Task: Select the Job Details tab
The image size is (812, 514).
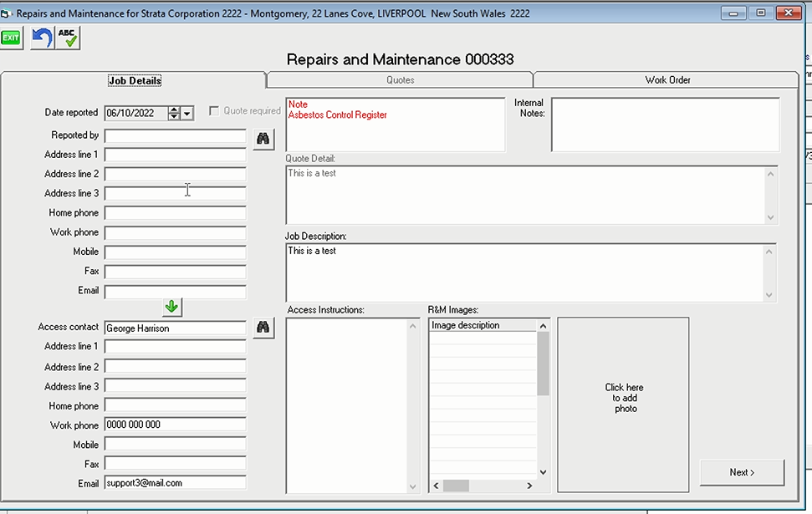Action: tap(134, 81)
